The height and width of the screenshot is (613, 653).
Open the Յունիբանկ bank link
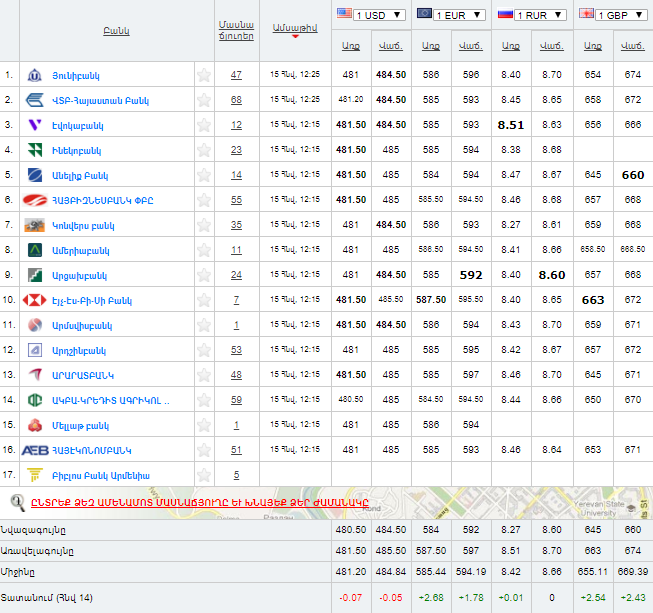click(76, 76)
